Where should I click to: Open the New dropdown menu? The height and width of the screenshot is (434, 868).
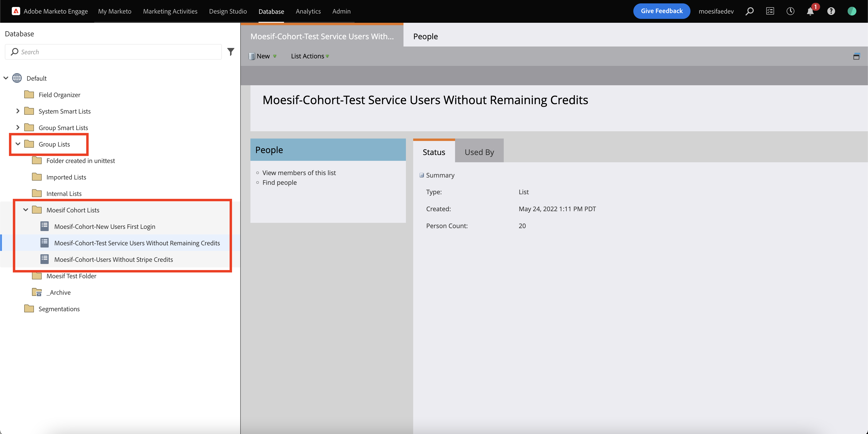click(263, 56)
